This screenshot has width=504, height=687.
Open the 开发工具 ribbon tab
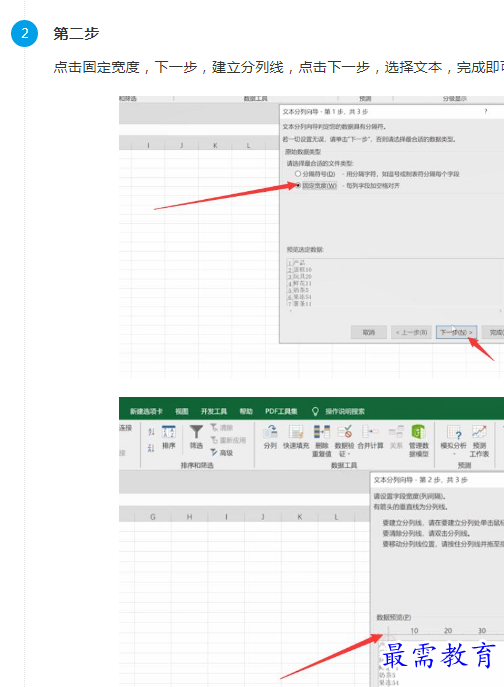click(214, 411)
